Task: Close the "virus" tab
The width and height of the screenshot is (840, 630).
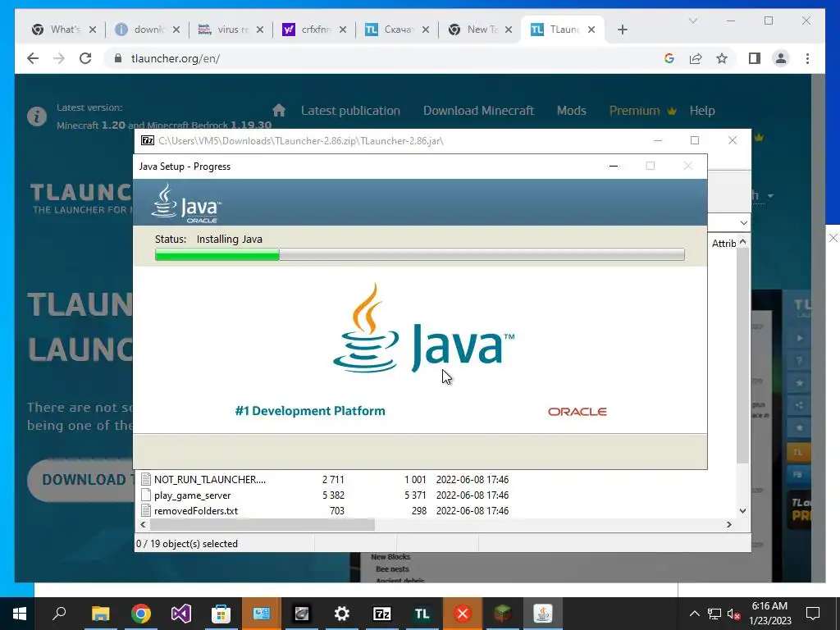Action: pyautogui.click(x=260, y=30)
